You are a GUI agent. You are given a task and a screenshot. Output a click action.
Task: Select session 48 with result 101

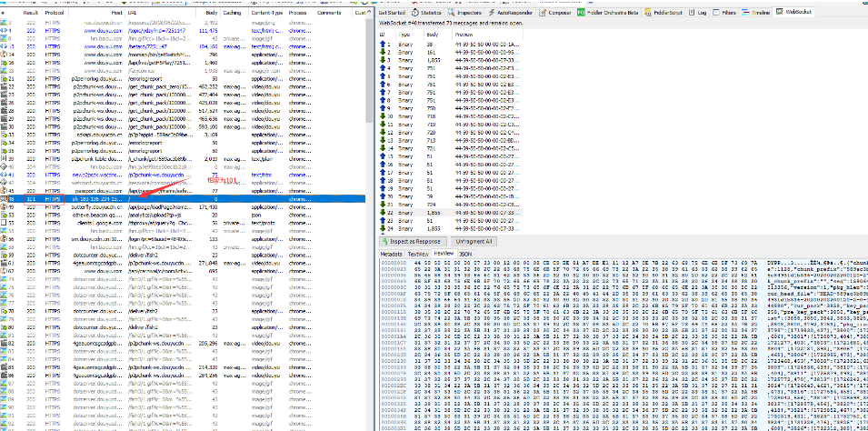pos(183,198)
